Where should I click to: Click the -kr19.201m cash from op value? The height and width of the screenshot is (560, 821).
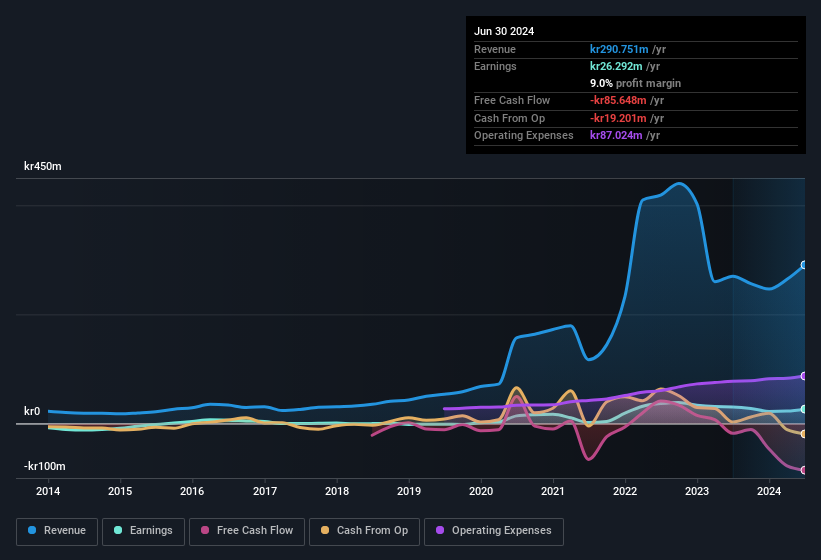pyautogui.click(x=618, y=118)
